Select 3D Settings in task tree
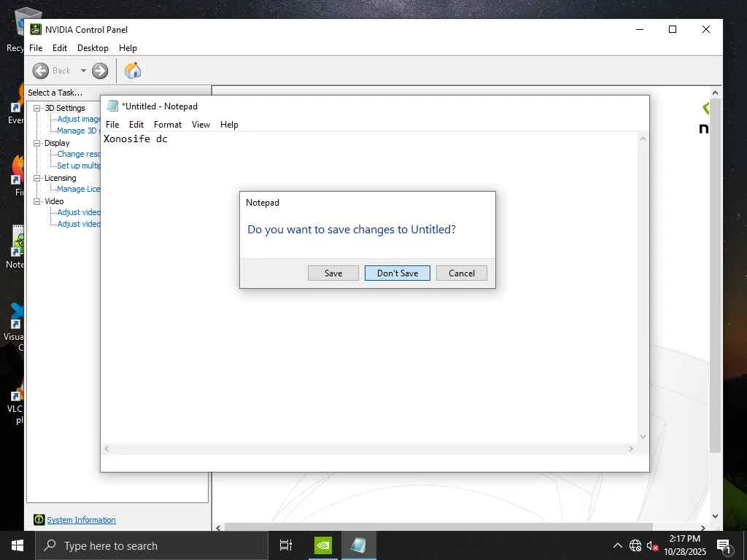This screenshot has height=560, width=747. [65, 108]
